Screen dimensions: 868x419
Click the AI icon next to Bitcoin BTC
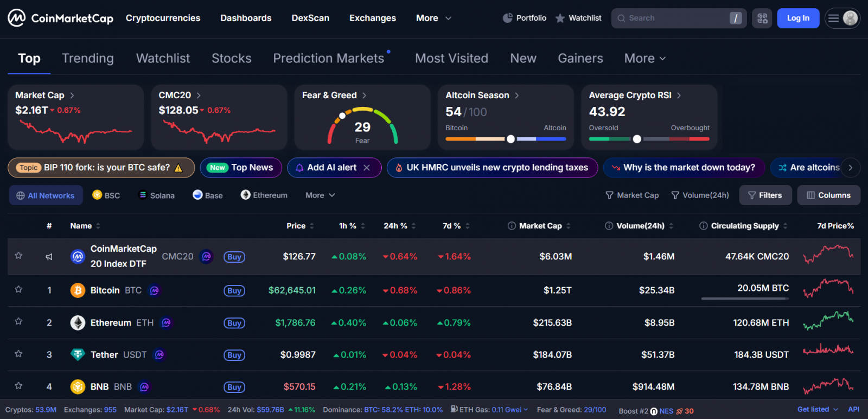tap(155, 291)
